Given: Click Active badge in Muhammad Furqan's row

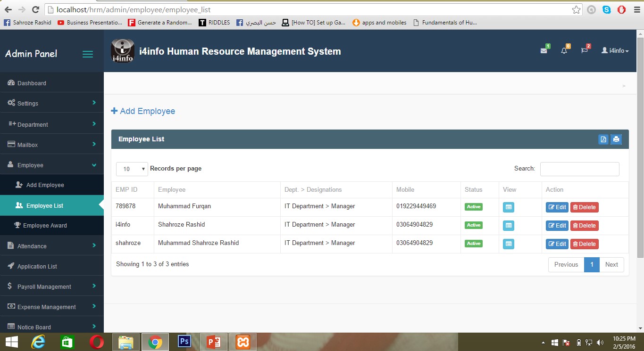Looking at the screenshot, I should coord(473,207).
